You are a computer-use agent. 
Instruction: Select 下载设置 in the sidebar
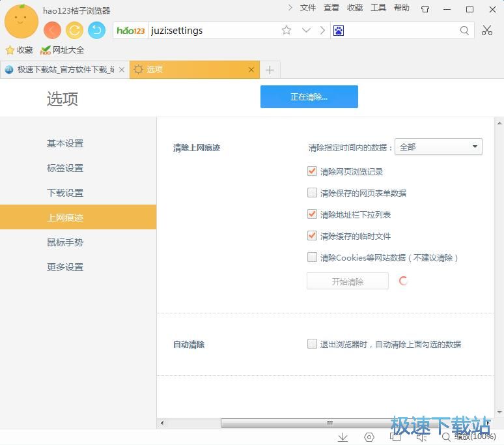click(x=65, y=193)
